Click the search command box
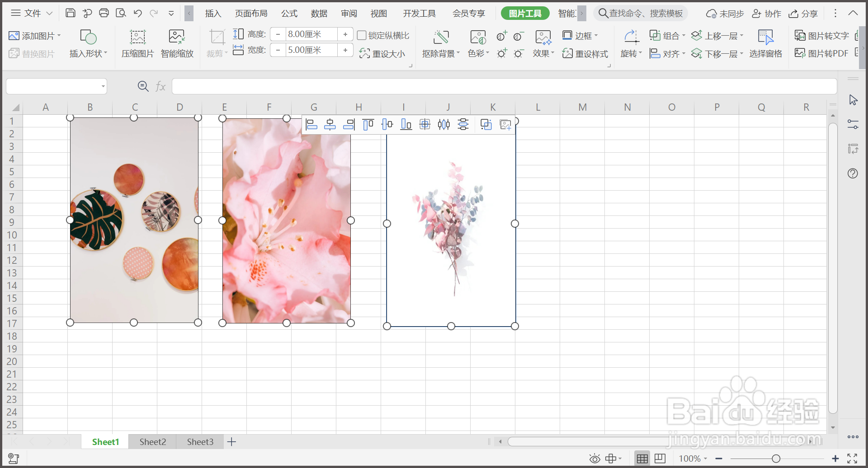Viewport: 868px width, 468px height. click(x=641, y=13)
